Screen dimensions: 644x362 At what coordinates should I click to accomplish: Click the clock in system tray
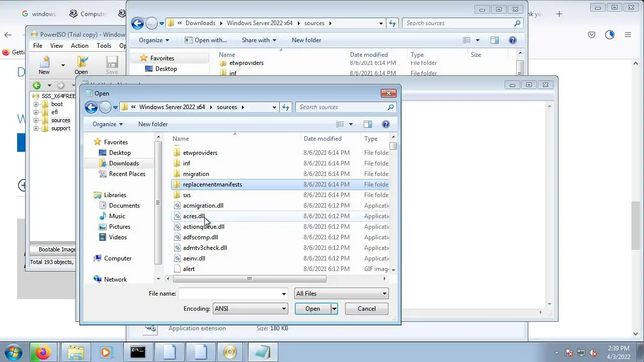pos(618,352)
